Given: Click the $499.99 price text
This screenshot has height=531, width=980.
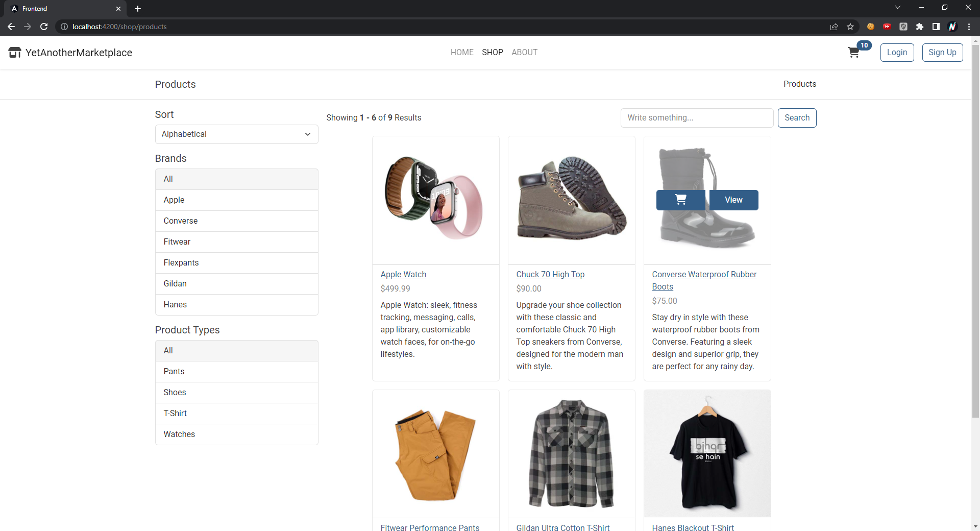Looking at the screenshot, I should (x=395, y=289).
